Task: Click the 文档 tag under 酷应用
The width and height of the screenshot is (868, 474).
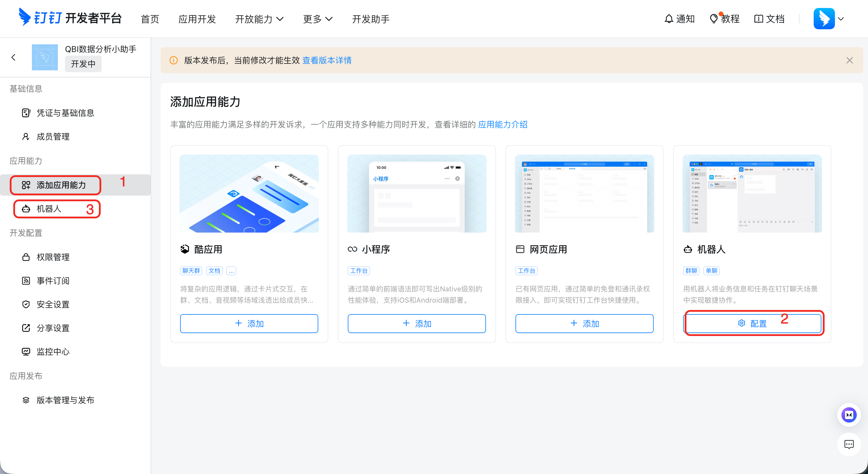Action: [214, 271]
